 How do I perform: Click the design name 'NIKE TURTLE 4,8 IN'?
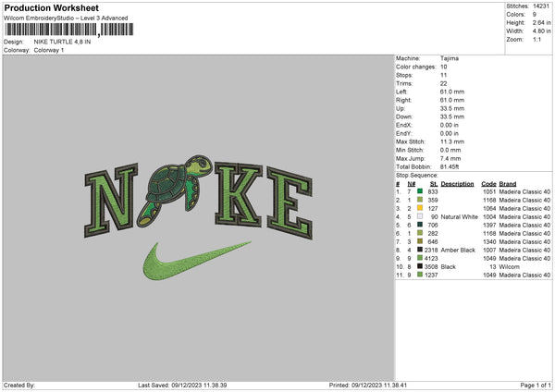click(x=62, y=42)
